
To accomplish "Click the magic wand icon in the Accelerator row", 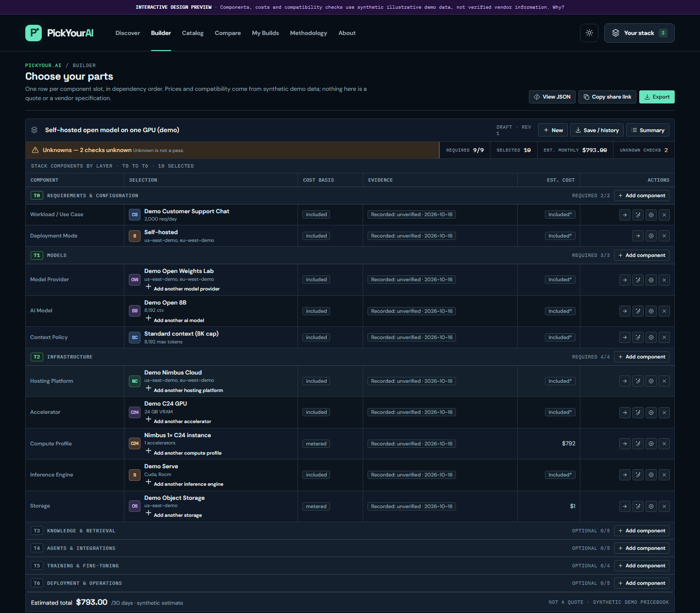I will (x=638, y=412).
